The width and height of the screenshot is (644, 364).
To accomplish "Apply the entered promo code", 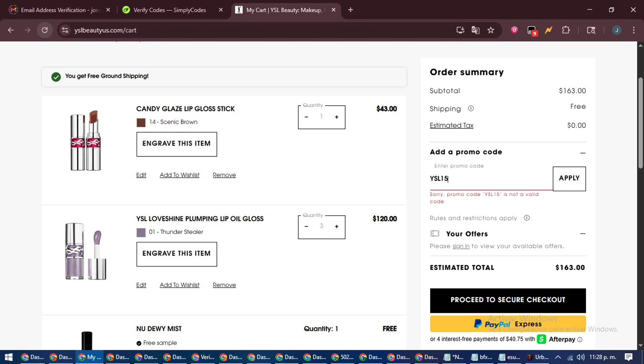I will [569, 178].
